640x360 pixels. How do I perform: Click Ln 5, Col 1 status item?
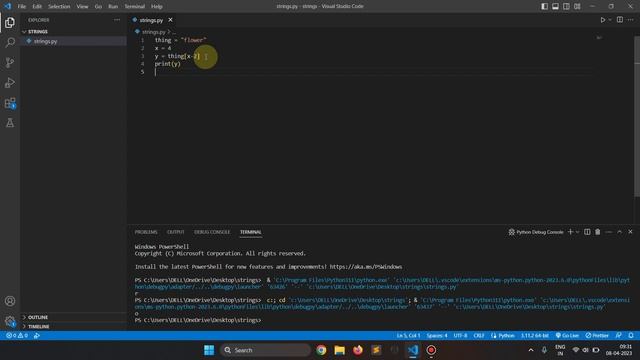pos(408,336)
